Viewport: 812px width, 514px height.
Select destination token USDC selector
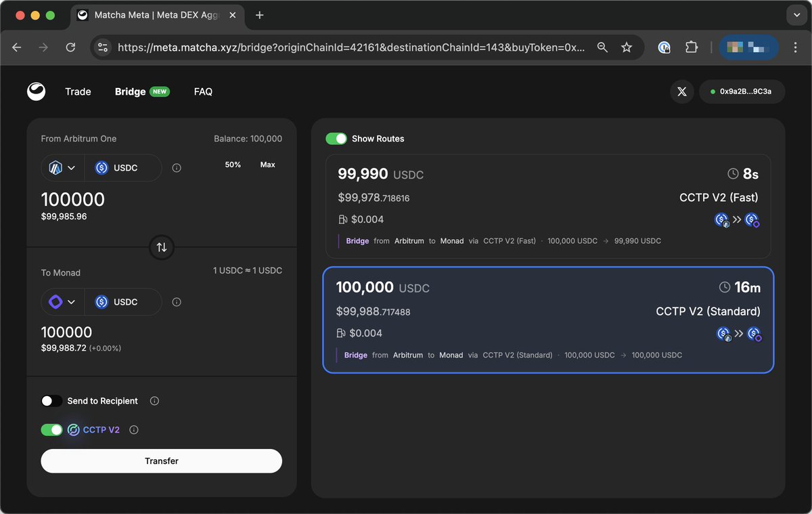point(123,302)
